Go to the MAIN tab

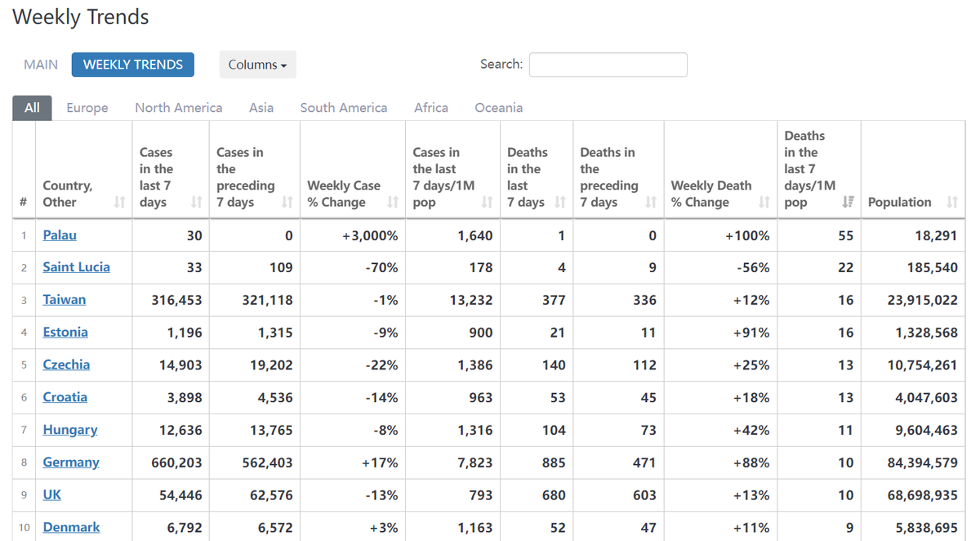(x=40, y=64)
